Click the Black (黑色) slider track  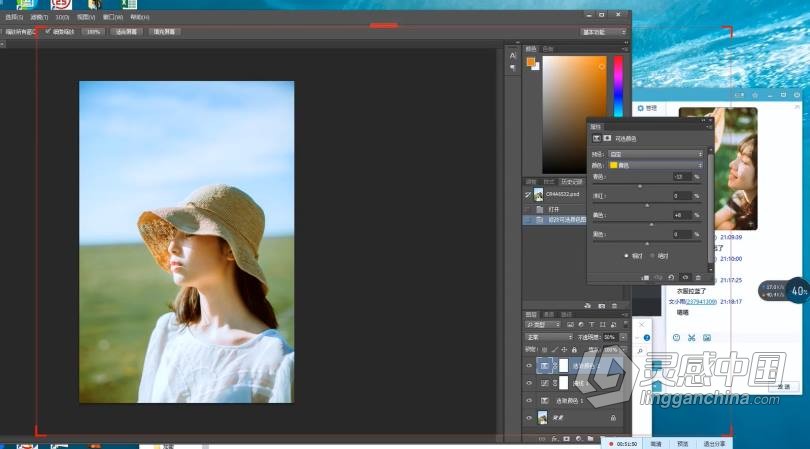click(646, 243)
